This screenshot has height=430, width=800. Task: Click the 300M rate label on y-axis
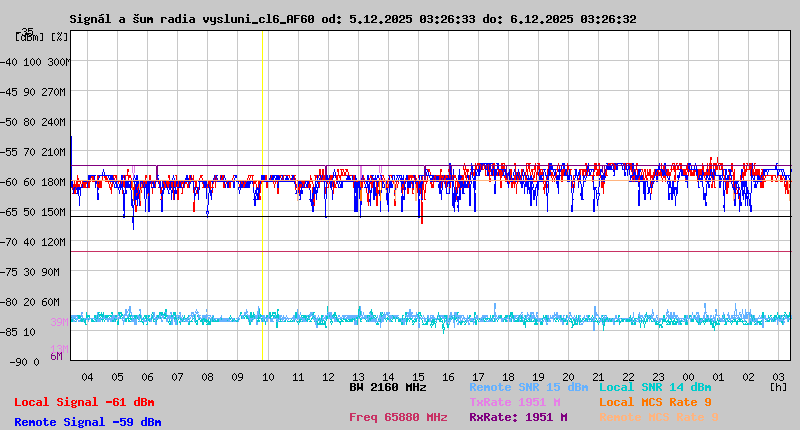(58, 62)
